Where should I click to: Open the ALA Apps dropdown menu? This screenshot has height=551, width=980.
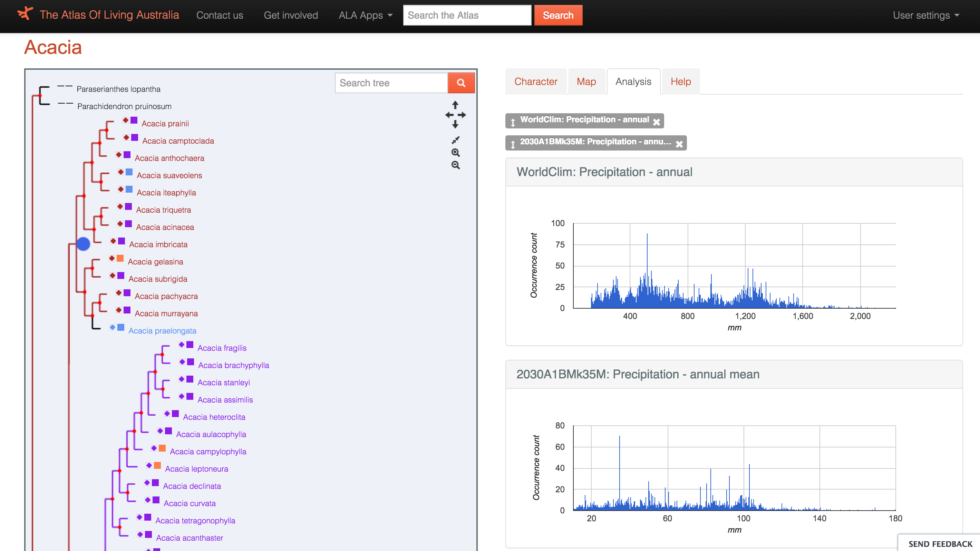click(365, 15)
